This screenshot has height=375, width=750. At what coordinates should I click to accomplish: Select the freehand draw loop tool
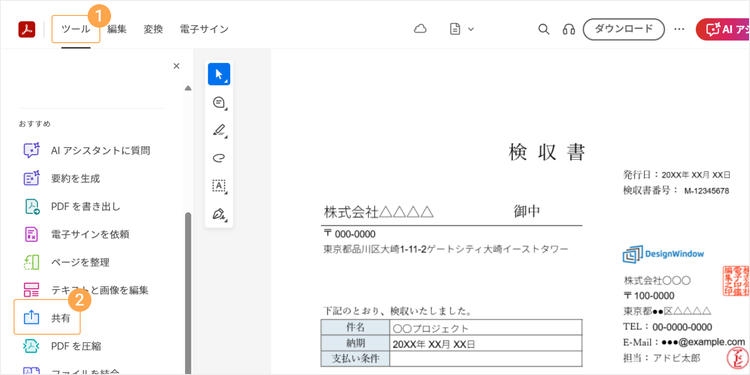pyautogui.click(x=219, y=158)
